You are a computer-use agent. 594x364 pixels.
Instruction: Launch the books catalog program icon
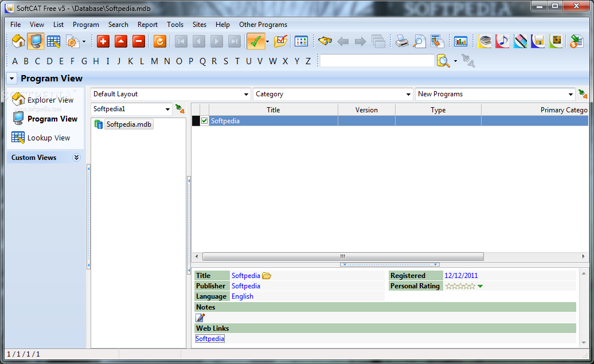tap(484, 41)
